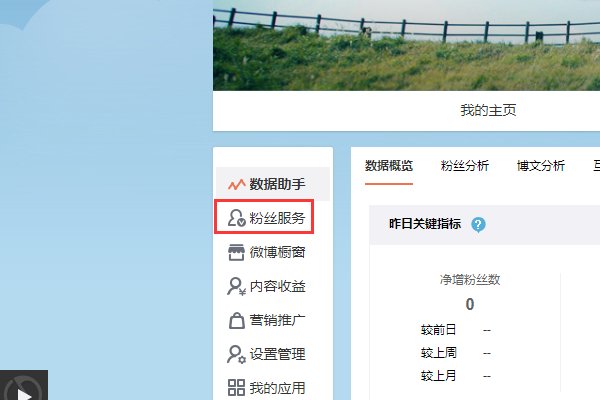Open 数据助手 in the sidebar
Image resolution: width=600 pixels, height=400 pixels.
(x=273, y=184)
